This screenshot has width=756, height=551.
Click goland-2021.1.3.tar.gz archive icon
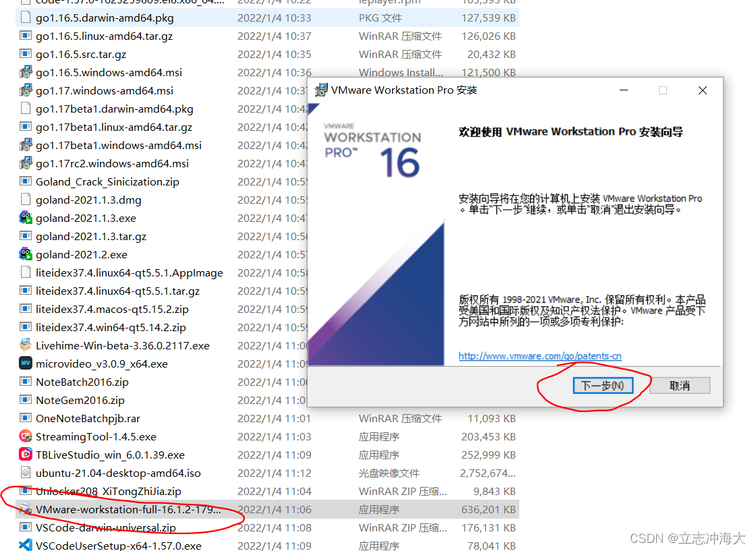(26, 236)
